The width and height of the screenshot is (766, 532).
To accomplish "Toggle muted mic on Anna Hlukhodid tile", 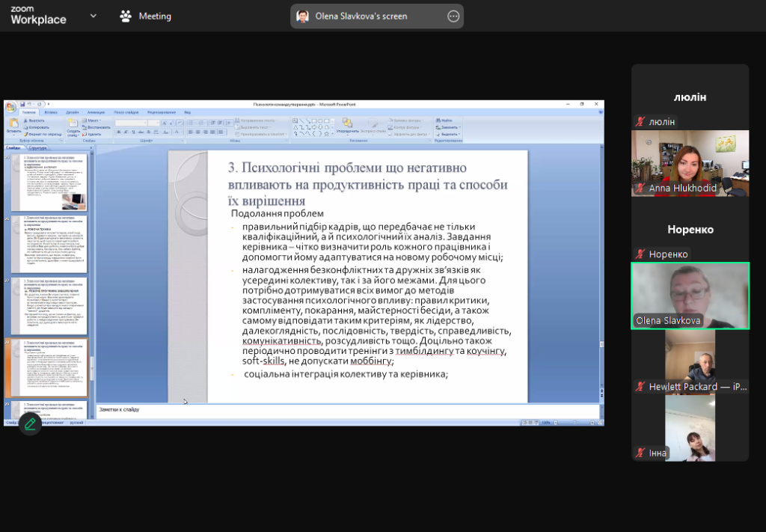I will pyautogui.click(x=640, y=189).
